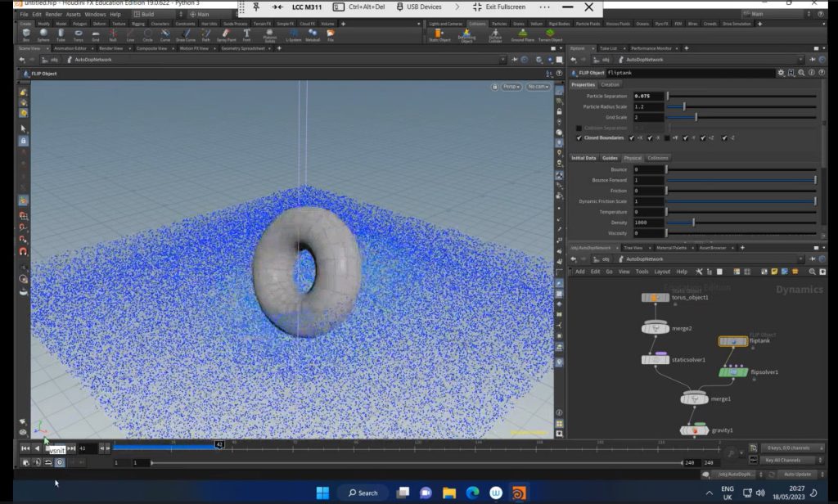Click the Ctrl+Alt+Del button

pos(359,7)
